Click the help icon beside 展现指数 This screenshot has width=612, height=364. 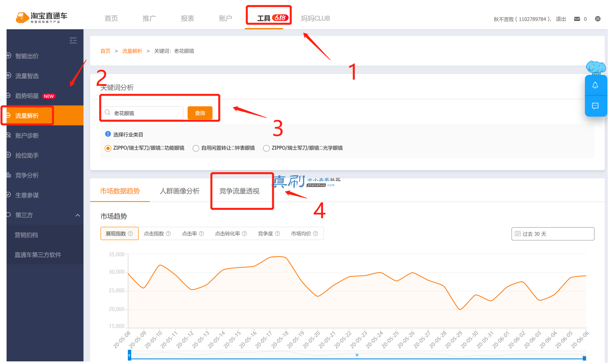point(130,234)
